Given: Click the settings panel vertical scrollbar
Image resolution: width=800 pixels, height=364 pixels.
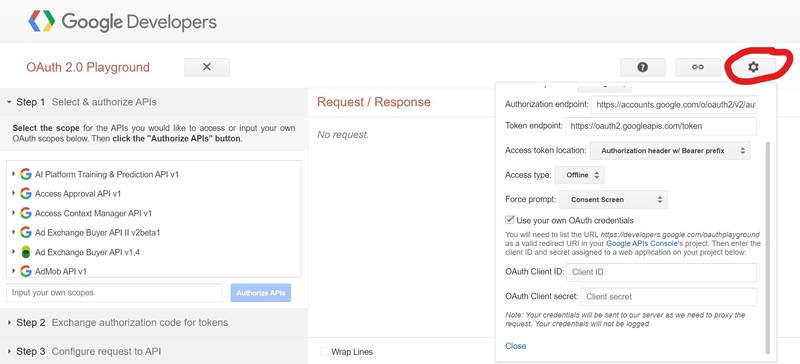Looking at the screenshot, I should 768,248.
